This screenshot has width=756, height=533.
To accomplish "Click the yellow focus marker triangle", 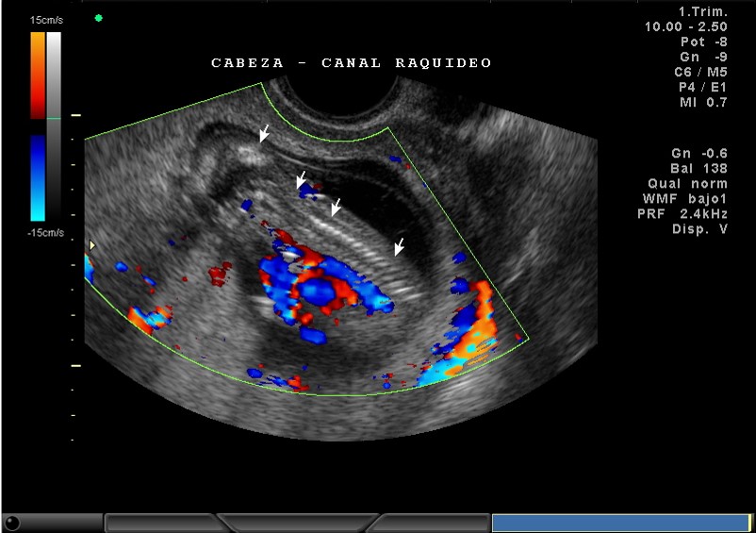I will 91,245.
